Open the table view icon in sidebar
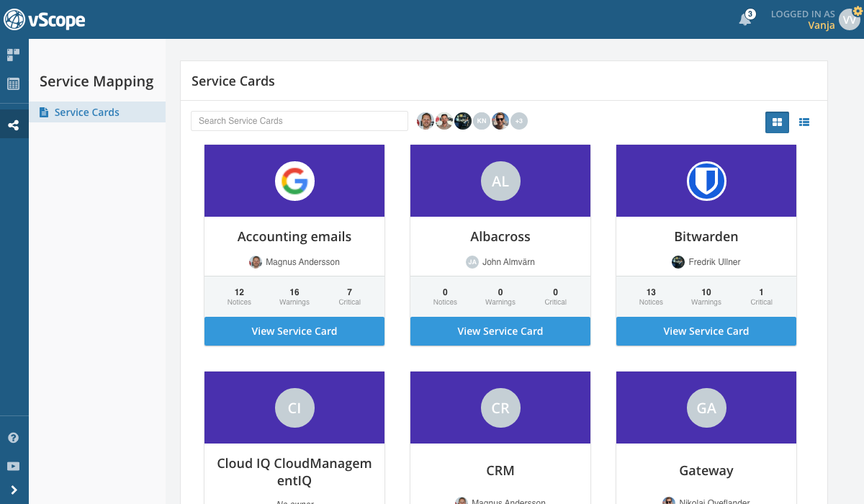The image size is (864, 504). pos(13,84)
